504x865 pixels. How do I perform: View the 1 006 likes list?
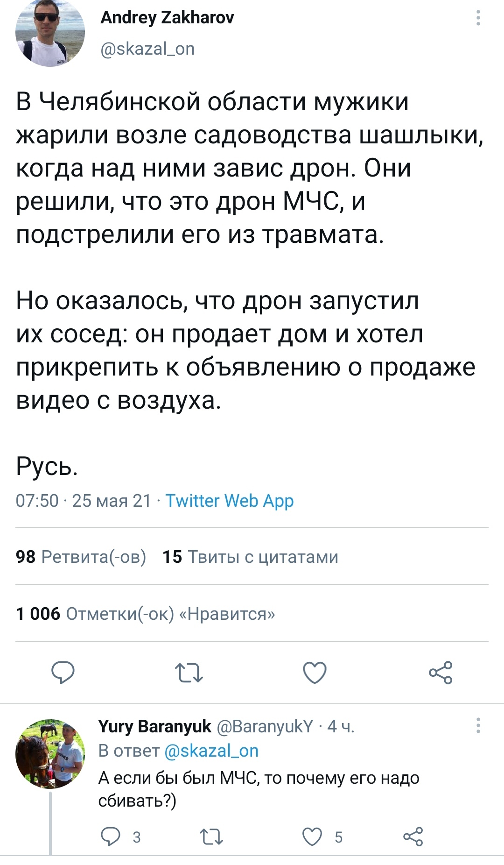click(x=145, y=614)
